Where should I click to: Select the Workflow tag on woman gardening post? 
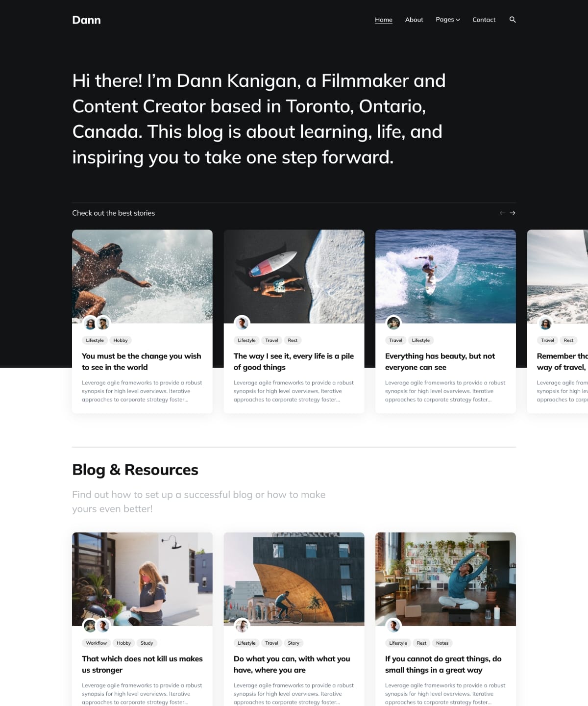[x=96, y=643]
